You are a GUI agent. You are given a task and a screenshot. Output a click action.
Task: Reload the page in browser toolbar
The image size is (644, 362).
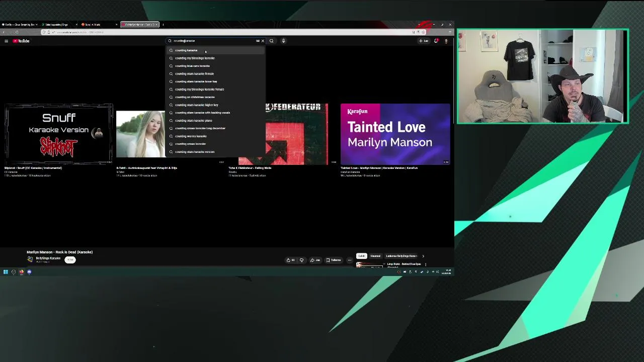tap(17, 32)
